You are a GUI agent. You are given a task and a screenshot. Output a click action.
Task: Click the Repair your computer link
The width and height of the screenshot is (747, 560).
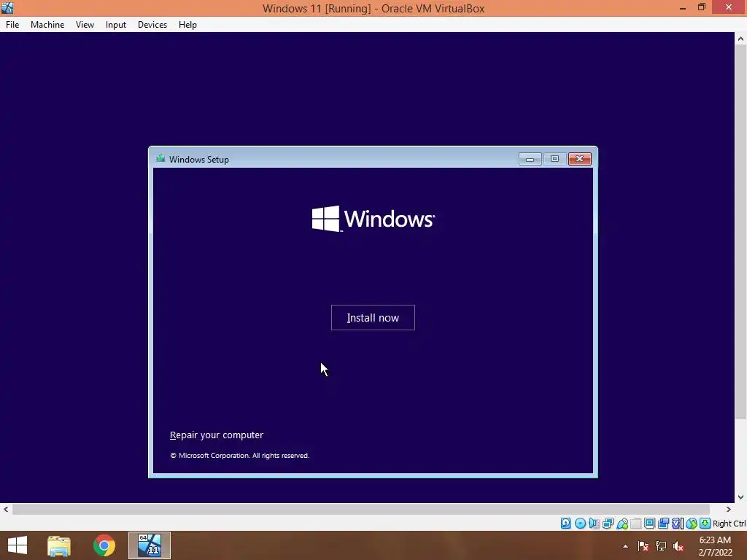(x=216, y=435)
